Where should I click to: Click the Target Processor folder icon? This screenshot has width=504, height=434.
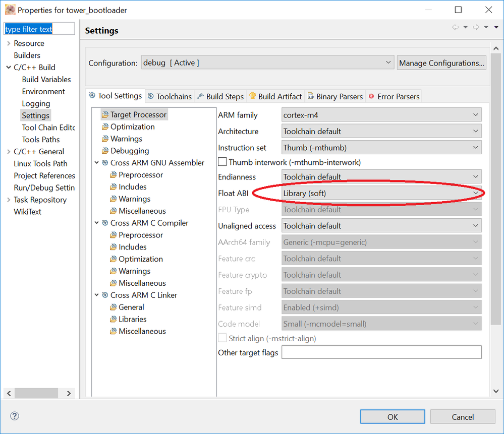click(x=105, y=115)
